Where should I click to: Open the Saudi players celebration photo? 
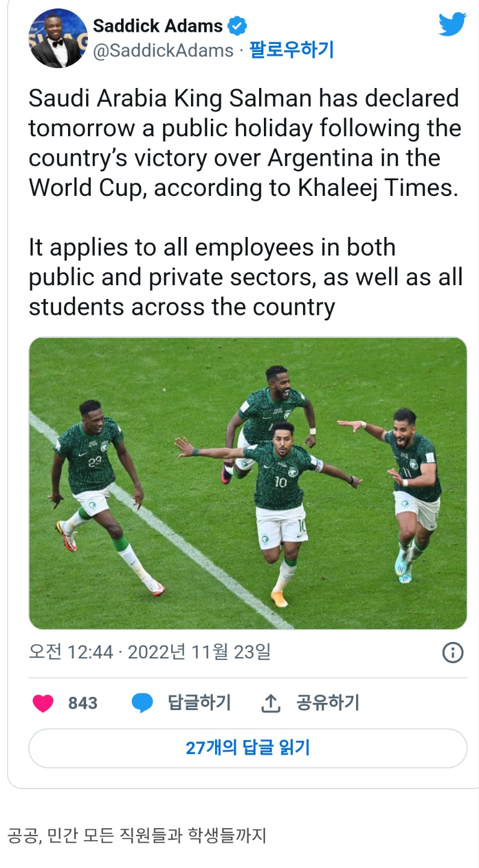coord(248,483)
